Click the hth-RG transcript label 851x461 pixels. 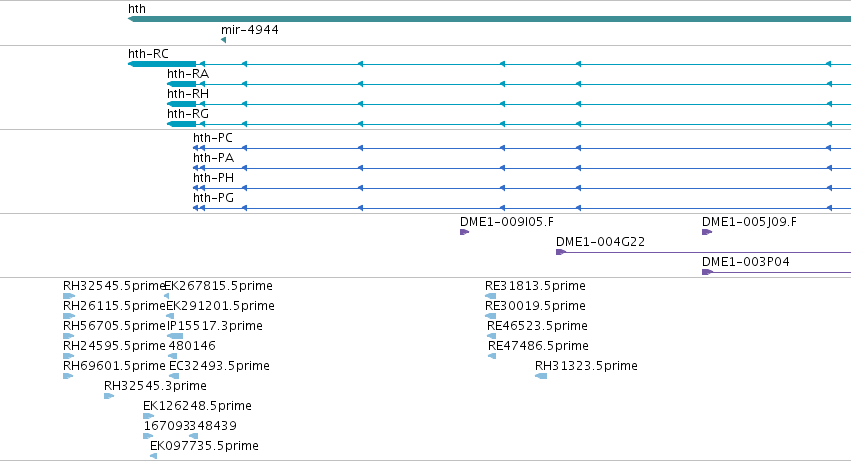click(x=188, y=114)
